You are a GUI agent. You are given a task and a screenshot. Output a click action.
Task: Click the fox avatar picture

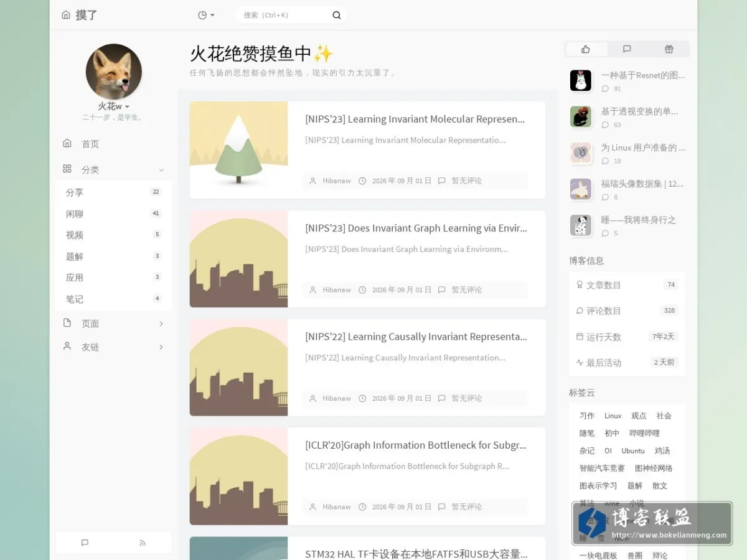click(x=114, y=72)
